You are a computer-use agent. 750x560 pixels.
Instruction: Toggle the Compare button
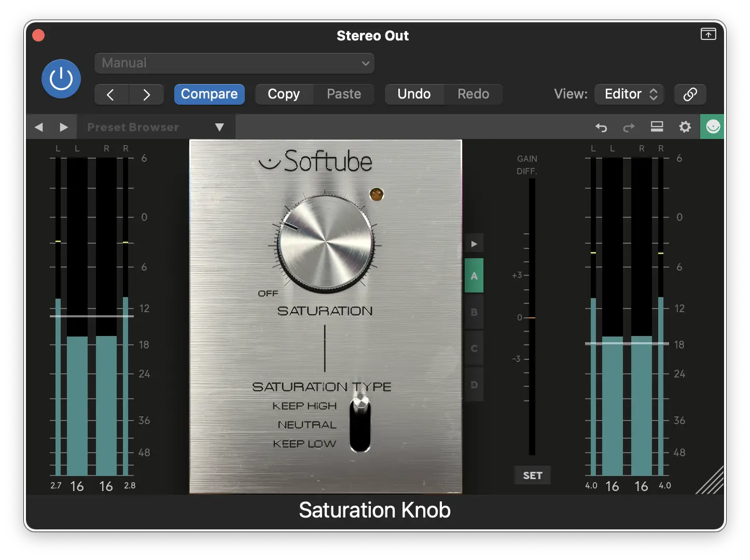[x=209, y=94]
